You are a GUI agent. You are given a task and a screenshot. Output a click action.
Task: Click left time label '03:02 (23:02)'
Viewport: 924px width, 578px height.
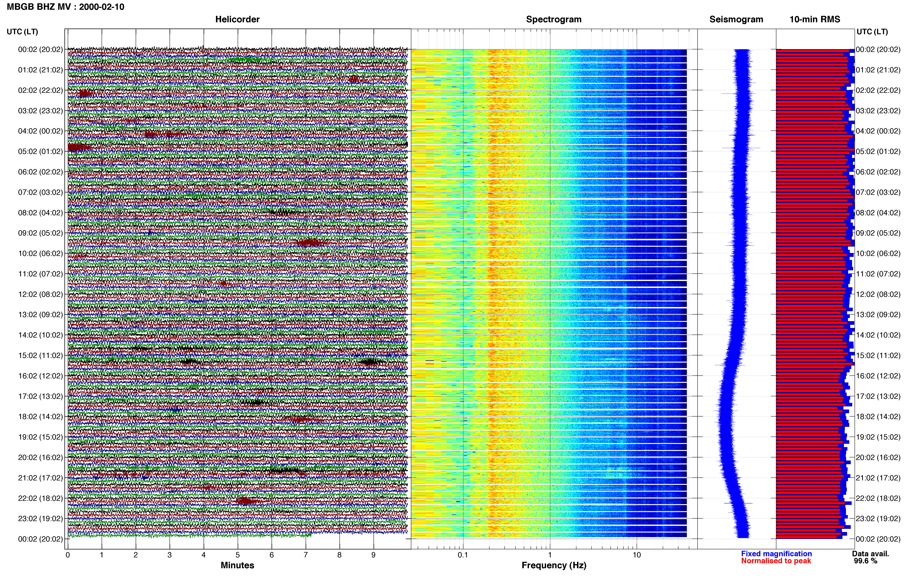pyautogui.click(x=41, y=111)
